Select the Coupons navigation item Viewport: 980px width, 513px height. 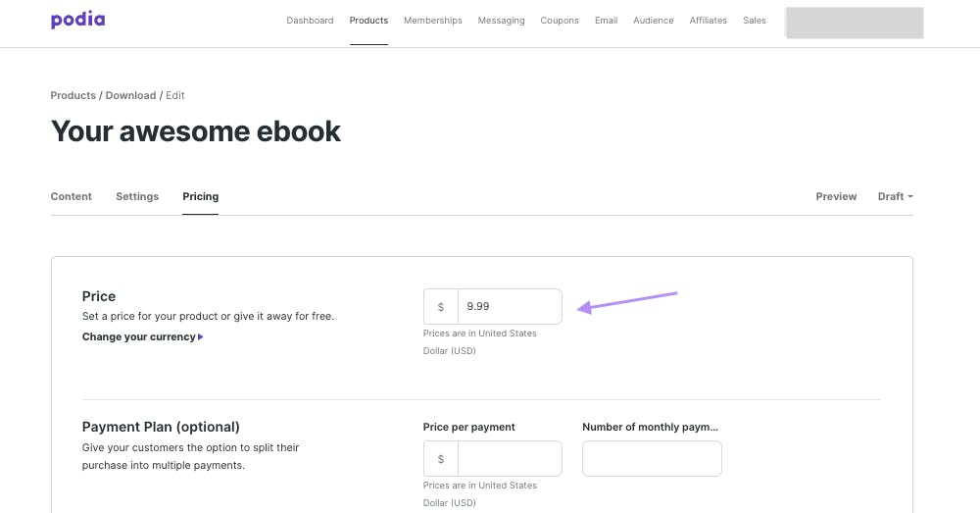(x=560, y=20)
